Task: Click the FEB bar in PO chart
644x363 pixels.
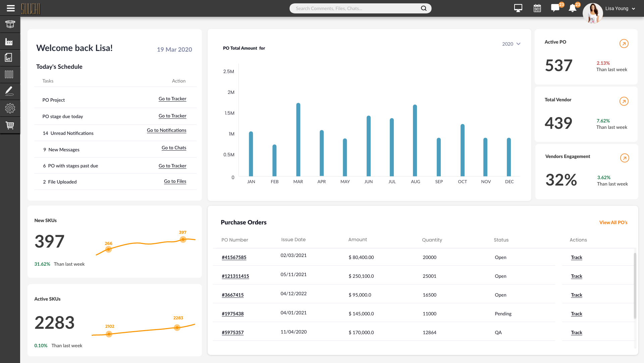Action: coord(274,160)
